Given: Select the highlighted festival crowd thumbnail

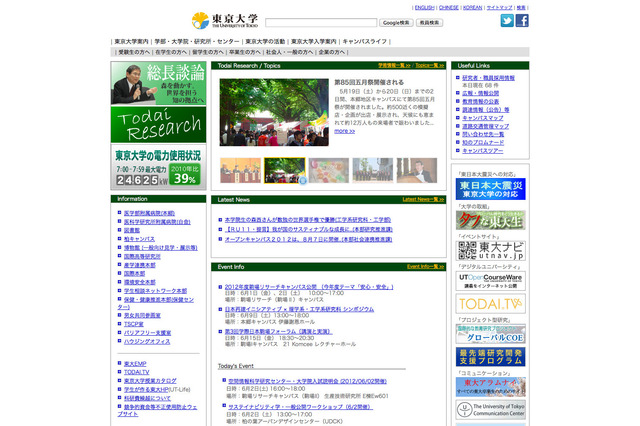Looking at the screenshot, I should pyautogui.click(x=284, y=170).
